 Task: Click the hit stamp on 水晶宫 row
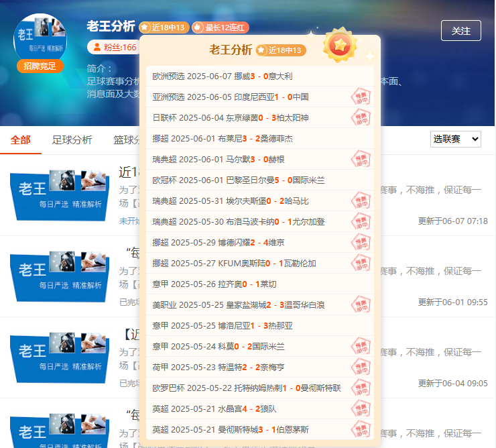pyautogui.click(x=361, y=408)
